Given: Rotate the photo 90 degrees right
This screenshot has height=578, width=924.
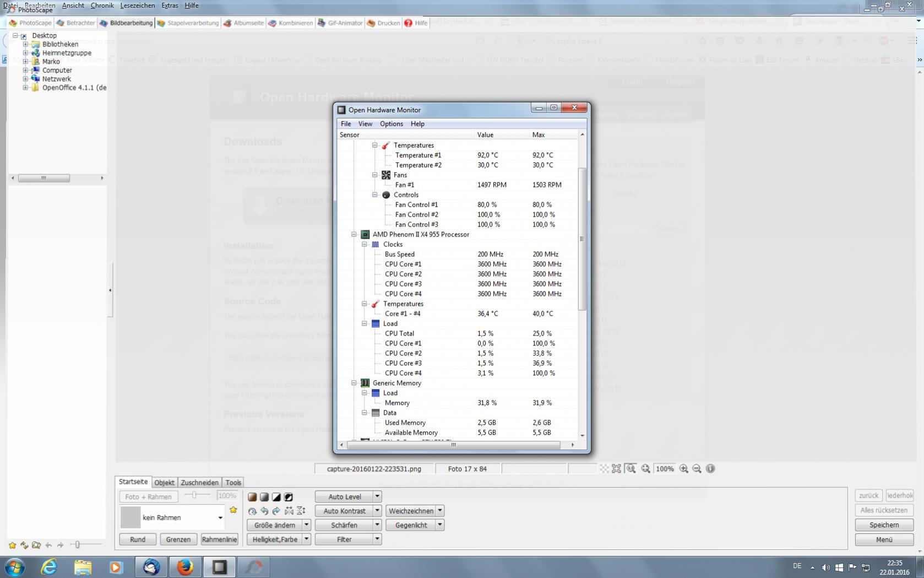Looking at the screenshot, I should (276, 511).
